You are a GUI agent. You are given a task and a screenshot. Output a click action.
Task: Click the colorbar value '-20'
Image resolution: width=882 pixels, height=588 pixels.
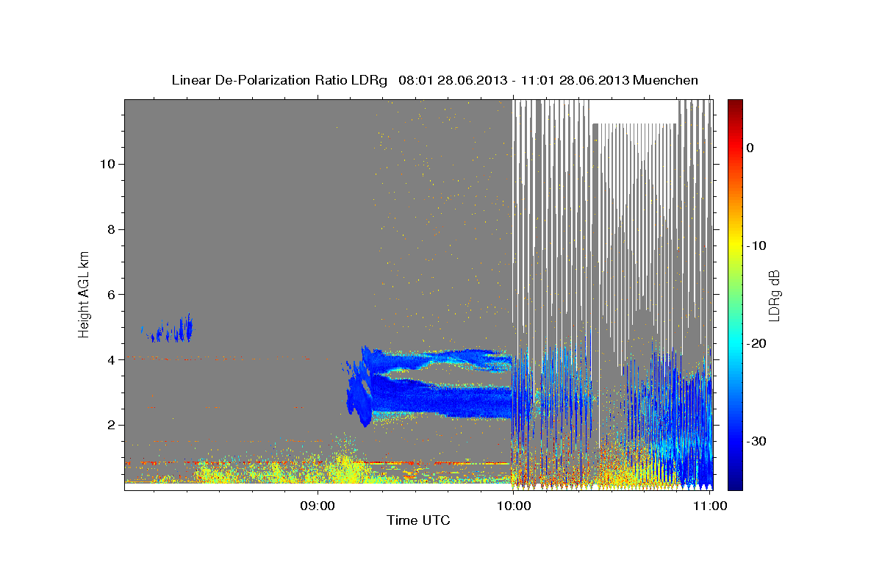pyautogui.click(x=756, y=343)
